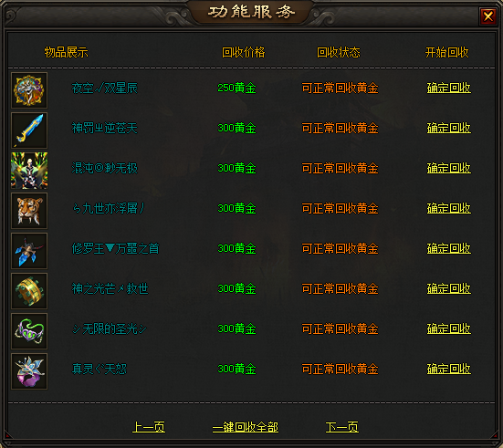This screenshot has width=503, height=448.
Task: Select the golden bracelet icon for 神之光芒救世
Action: click(29, 291)
